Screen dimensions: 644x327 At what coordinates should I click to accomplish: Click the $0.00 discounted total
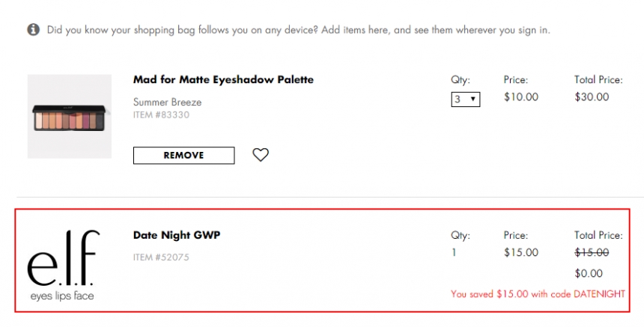coord(589,273)
